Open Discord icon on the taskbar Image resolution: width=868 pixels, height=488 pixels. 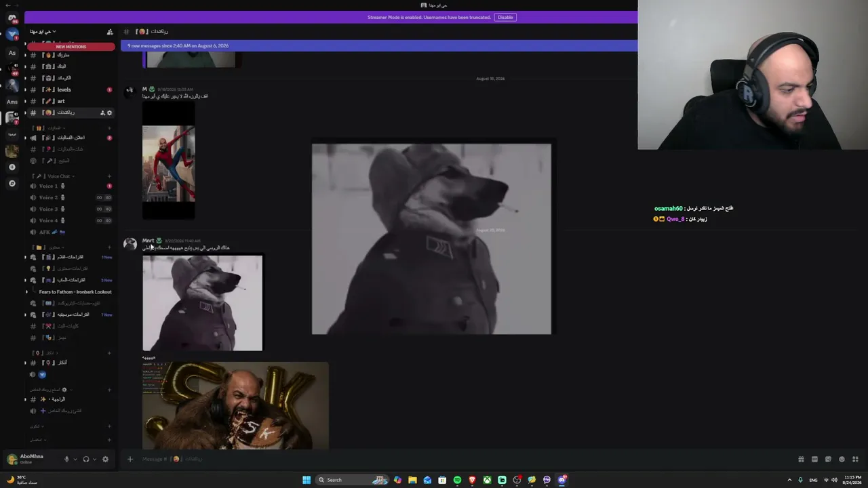pos(562,480)
